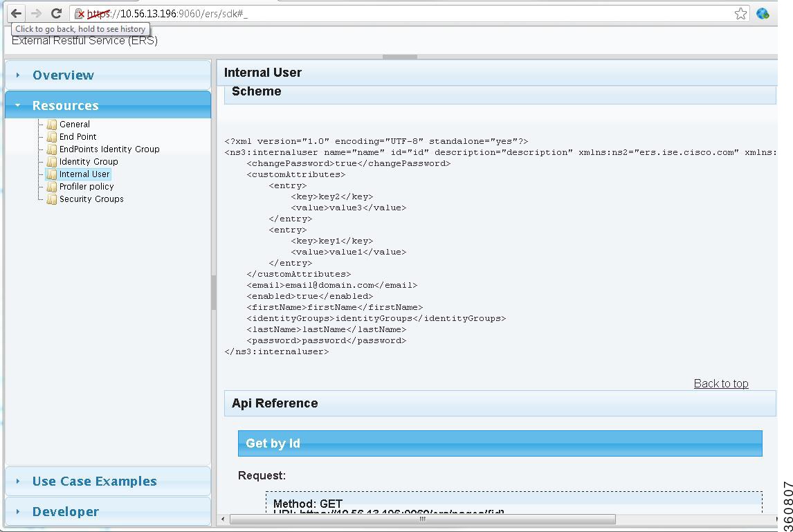Go back using the browser back arrow
This screenshot has height=532, width=793.
16,13
